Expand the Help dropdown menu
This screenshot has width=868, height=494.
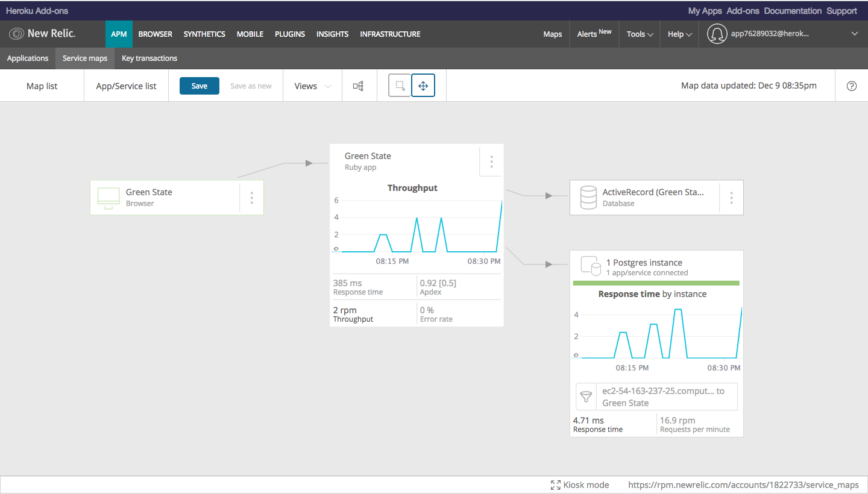679,34
